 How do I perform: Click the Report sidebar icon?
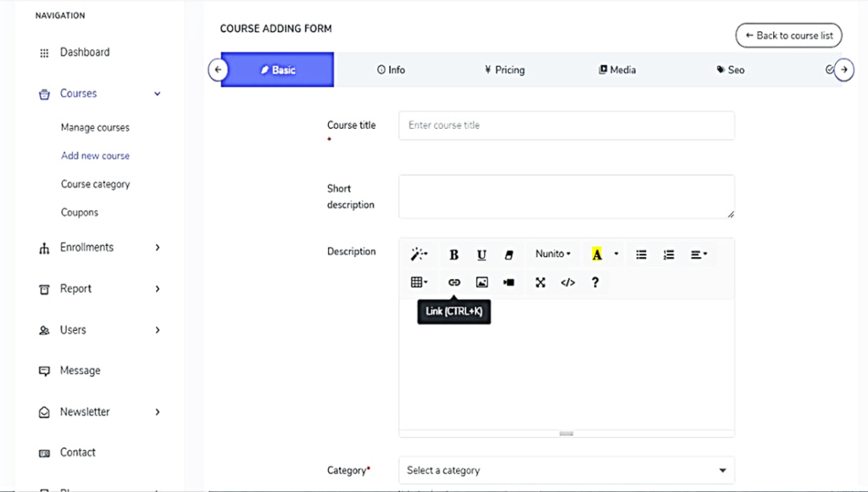click(44, 289)
